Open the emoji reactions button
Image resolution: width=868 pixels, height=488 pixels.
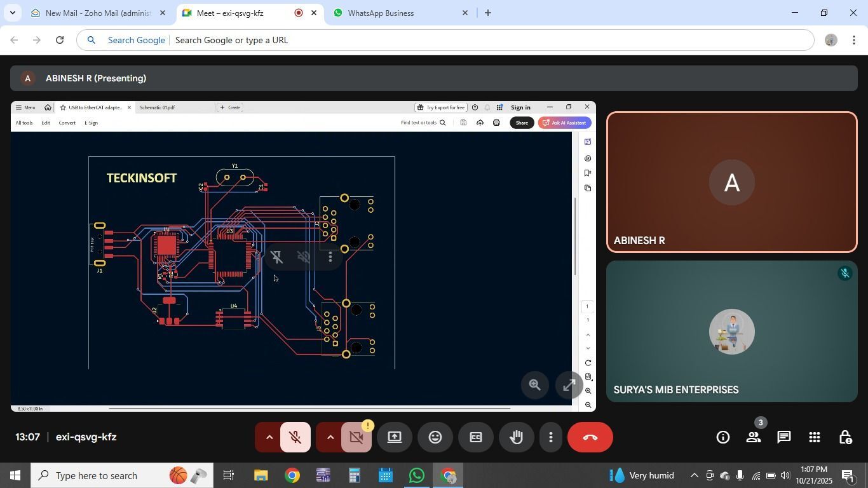[435, 437]
